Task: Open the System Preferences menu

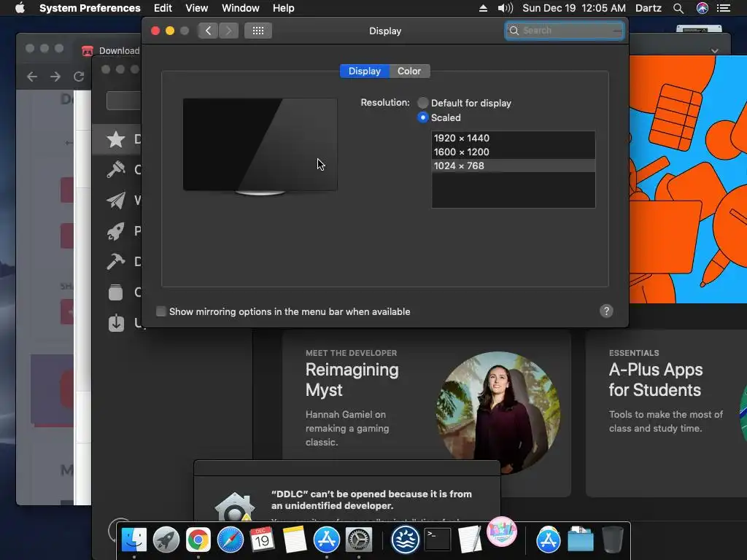Action: pos(90,8)
